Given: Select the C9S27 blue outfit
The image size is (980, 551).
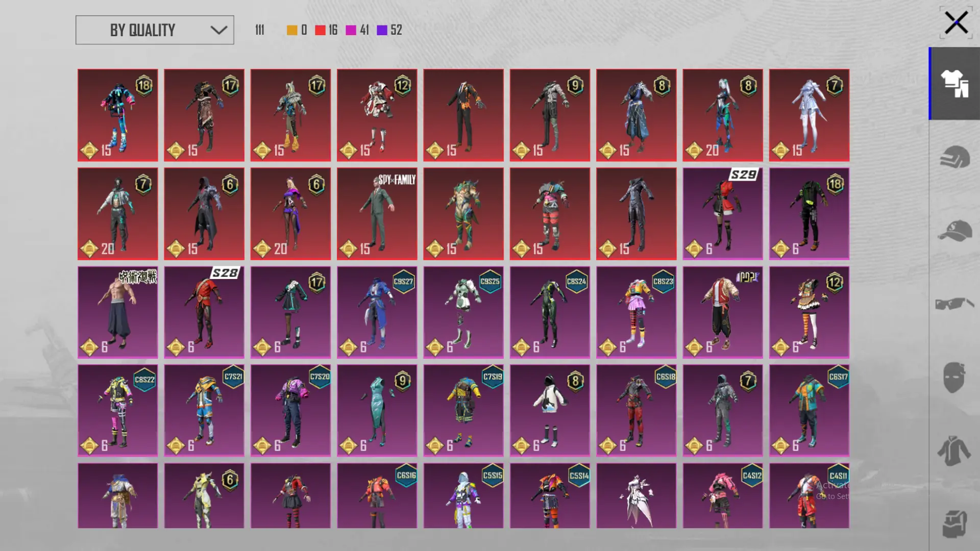Looking at the screenshot, I should click(377, 312).
